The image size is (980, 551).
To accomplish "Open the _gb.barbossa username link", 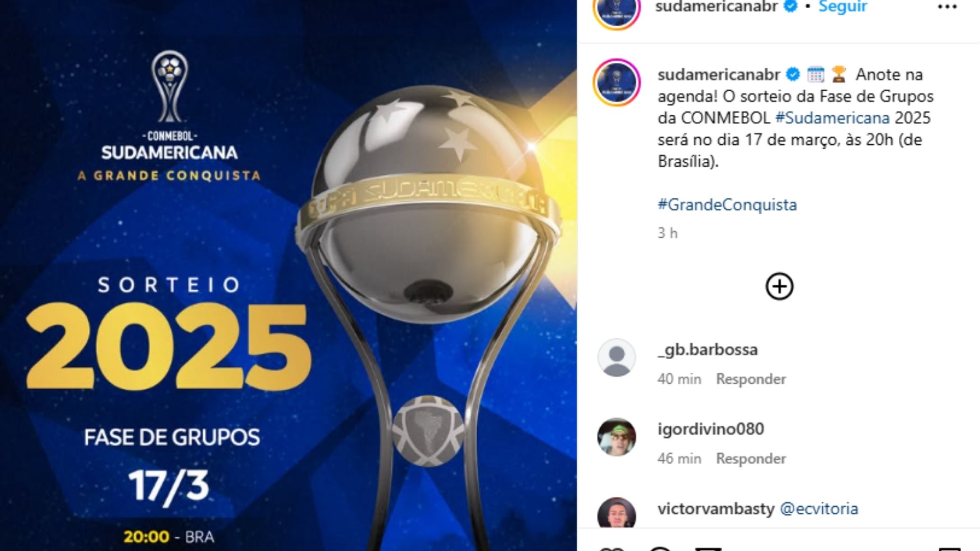I will [707, 350].
